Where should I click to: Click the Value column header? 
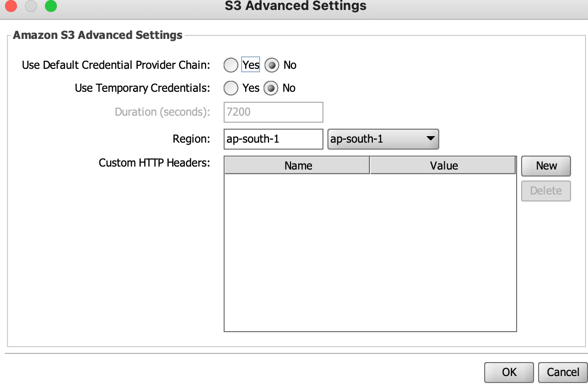[443, 165]
